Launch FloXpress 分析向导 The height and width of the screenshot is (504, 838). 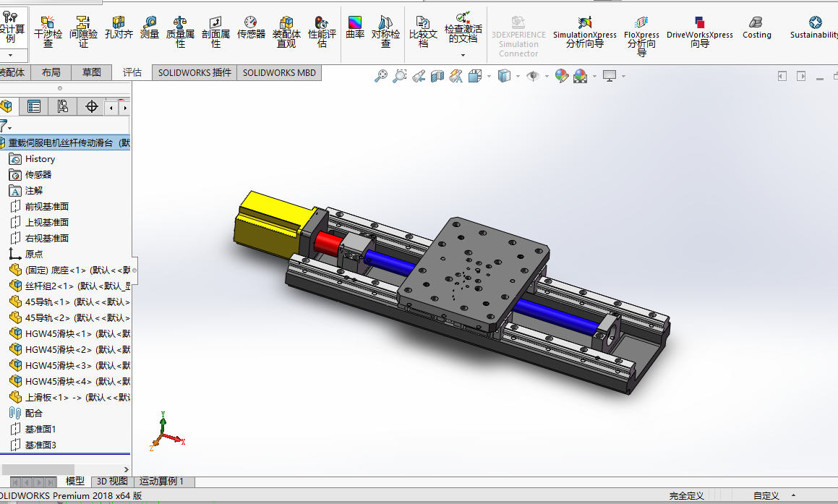pos(641,36)
